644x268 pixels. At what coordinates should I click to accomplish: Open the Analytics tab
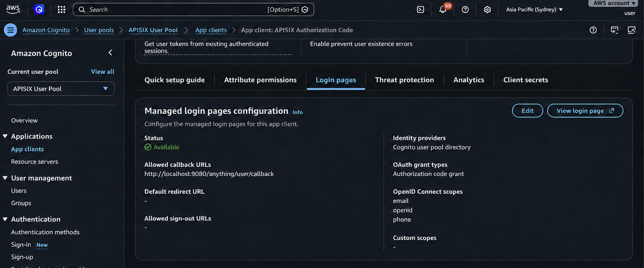click(x=469, y=80)
